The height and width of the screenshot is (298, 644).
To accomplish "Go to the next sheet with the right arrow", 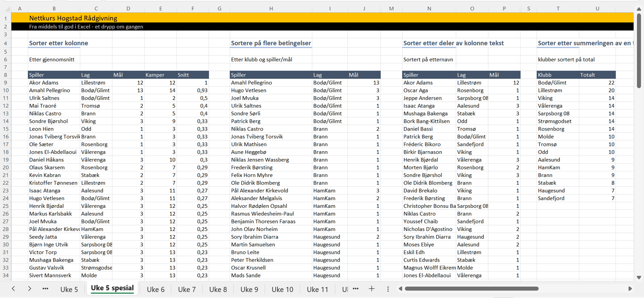I will pos(29,289).
